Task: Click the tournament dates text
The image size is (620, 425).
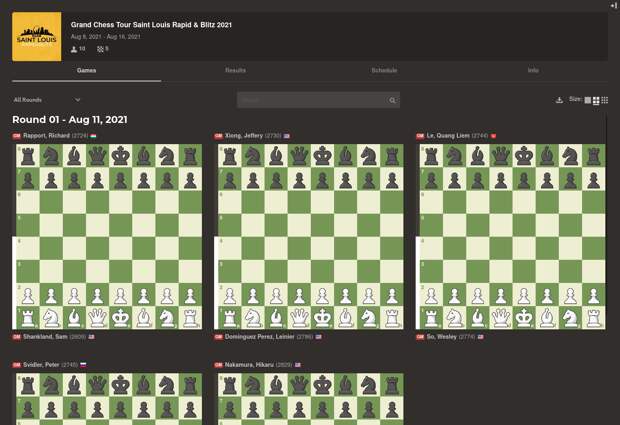Action: point(106,37)
